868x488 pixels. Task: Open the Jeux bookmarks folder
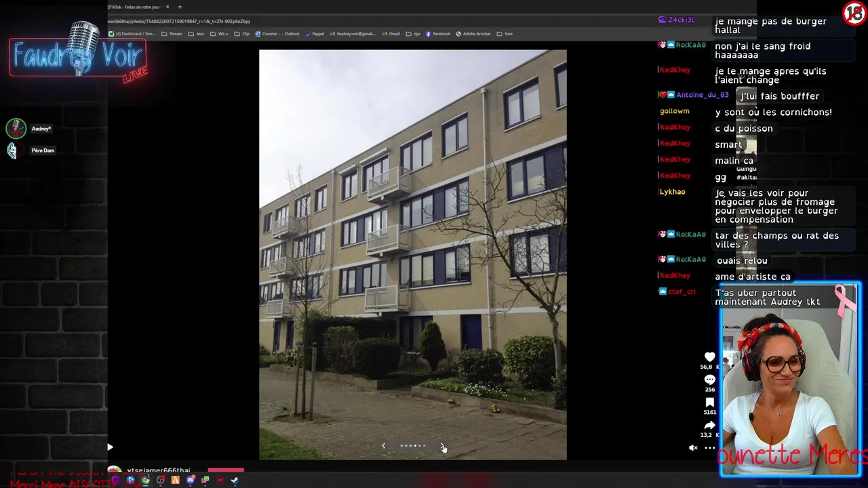pyautogui.click(x=196, y=34)
